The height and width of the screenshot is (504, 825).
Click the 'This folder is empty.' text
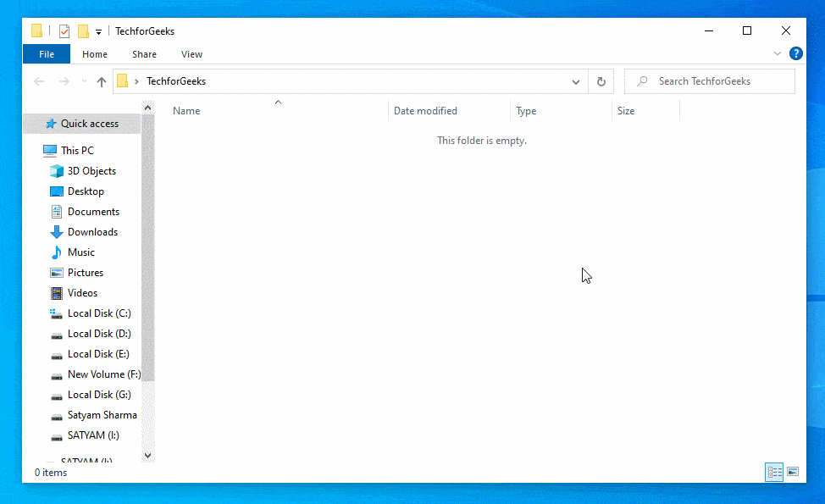(482, 141)
